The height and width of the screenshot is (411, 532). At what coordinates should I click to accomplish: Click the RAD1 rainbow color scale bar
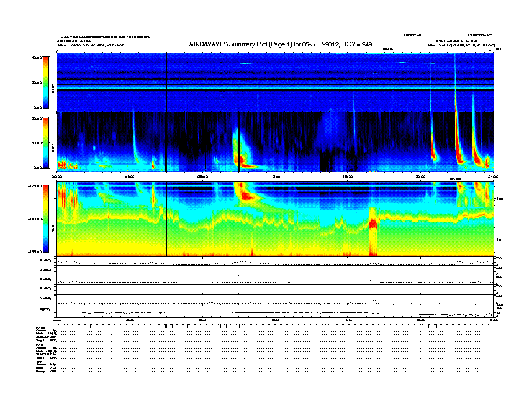(x=46, y=142)
